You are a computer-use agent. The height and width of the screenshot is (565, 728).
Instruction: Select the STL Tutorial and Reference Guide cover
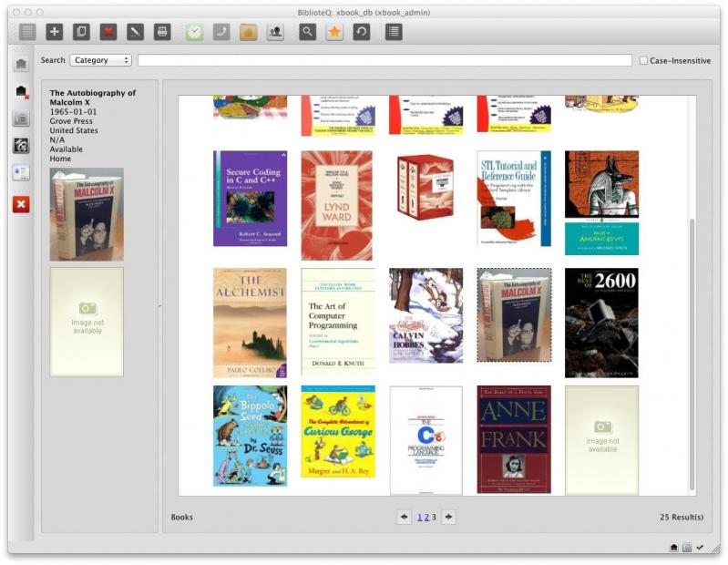point(514,199)
